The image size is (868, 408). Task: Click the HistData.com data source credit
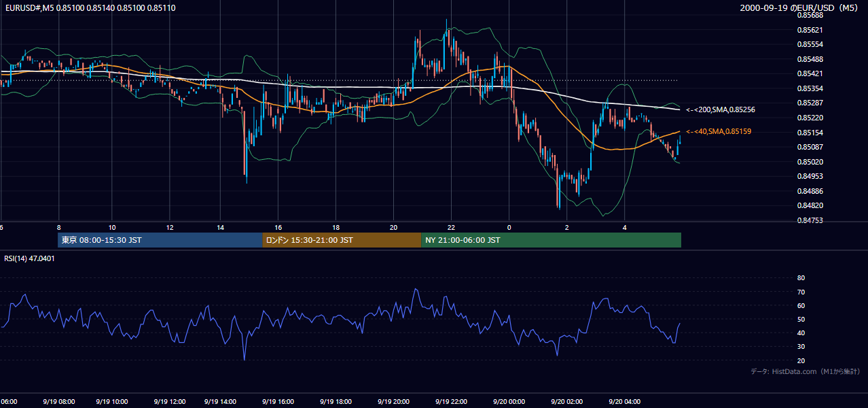806,371
